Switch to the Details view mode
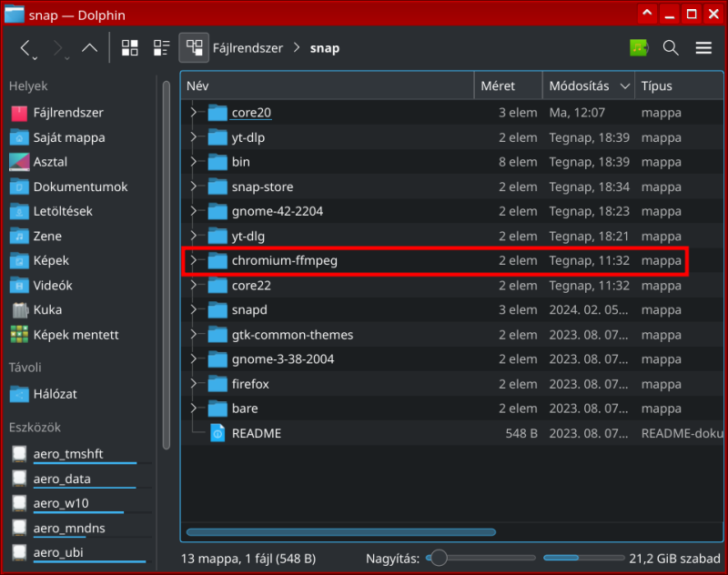 click(194, 47)
